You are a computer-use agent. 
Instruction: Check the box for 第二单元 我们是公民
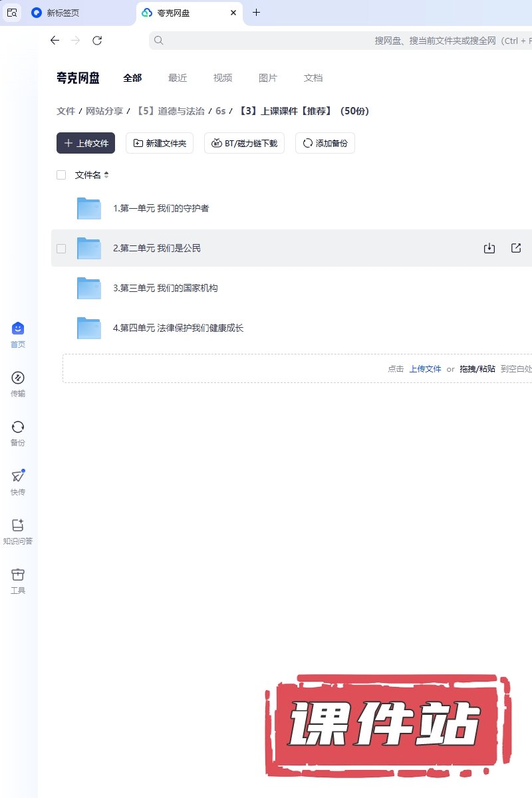click(x=61, y=248)
